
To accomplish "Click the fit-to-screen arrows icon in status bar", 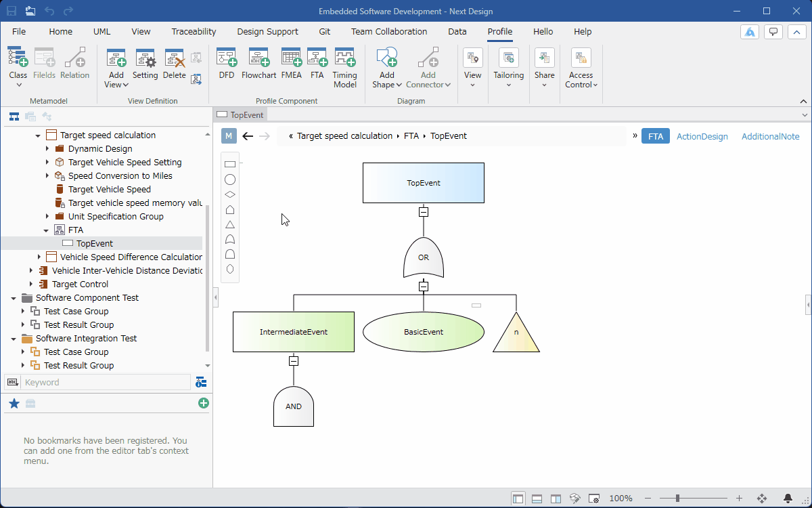I will tap(762, 499).
